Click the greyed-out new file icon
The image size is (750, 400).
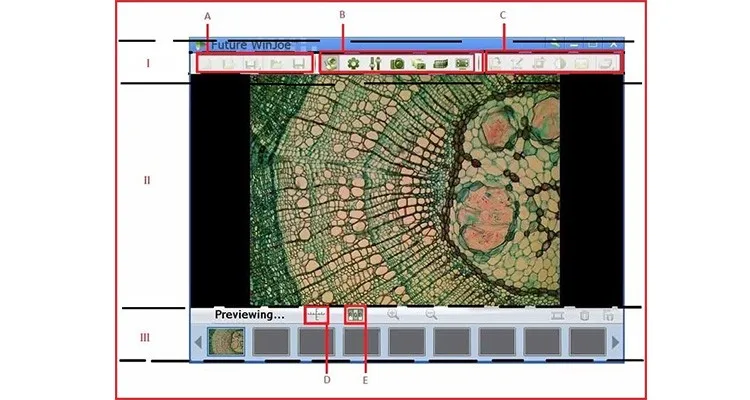207,64
